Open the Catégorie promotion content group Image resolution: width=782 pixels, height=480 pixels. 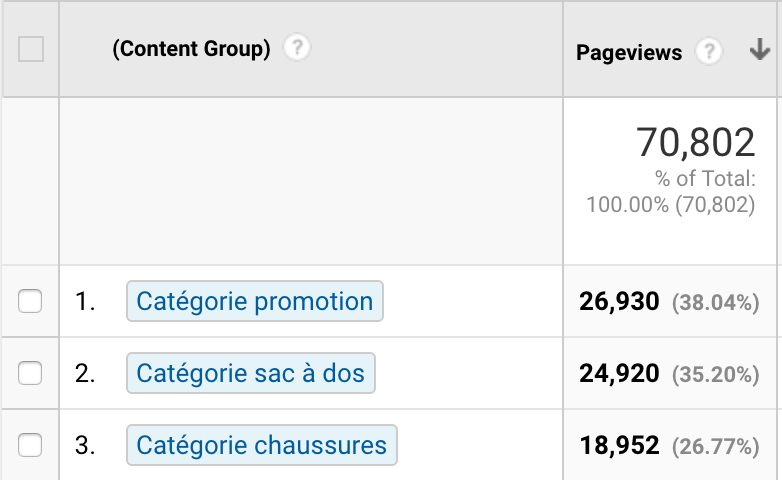pos(255,301)
